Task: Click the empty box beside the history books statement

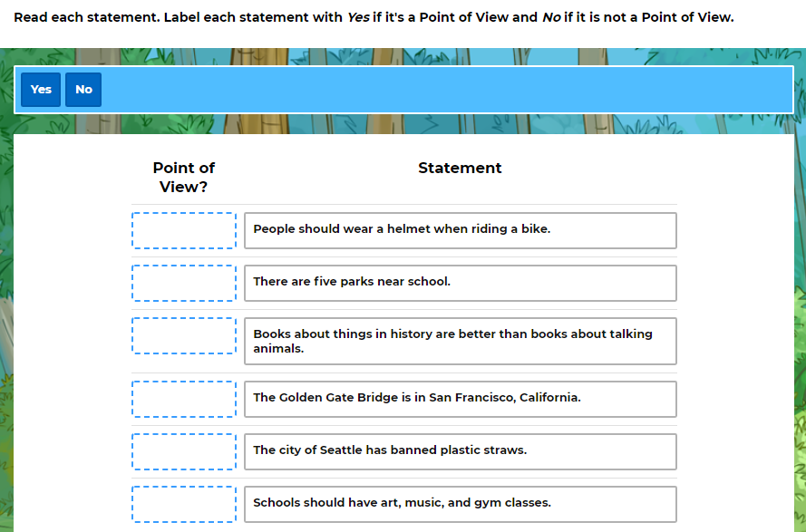Action: (184, 335)
